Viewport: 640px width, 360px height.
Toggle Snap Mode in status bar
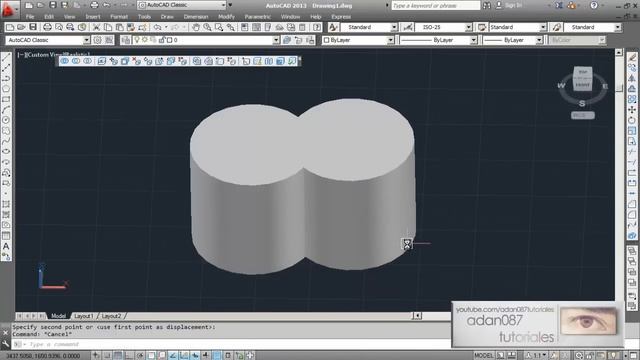click(x=107, y=356)
